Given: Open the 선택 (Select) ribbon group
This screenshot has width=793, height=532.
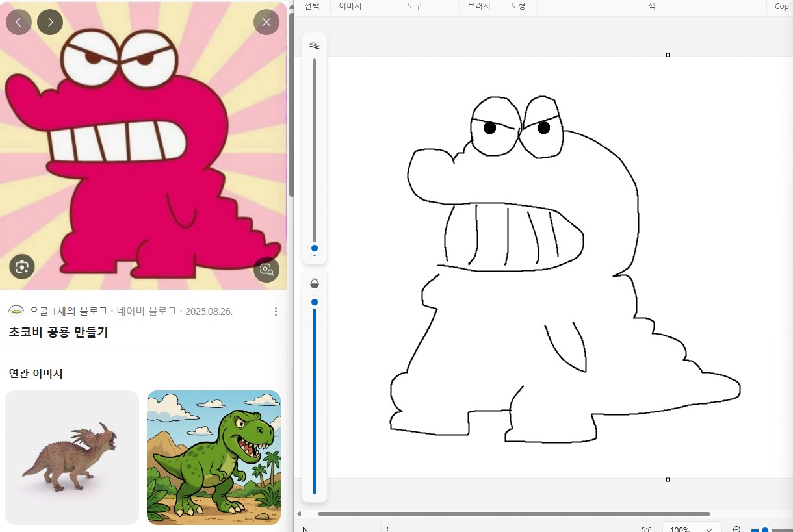Looking at the screenshot, I should click(312, 6).
